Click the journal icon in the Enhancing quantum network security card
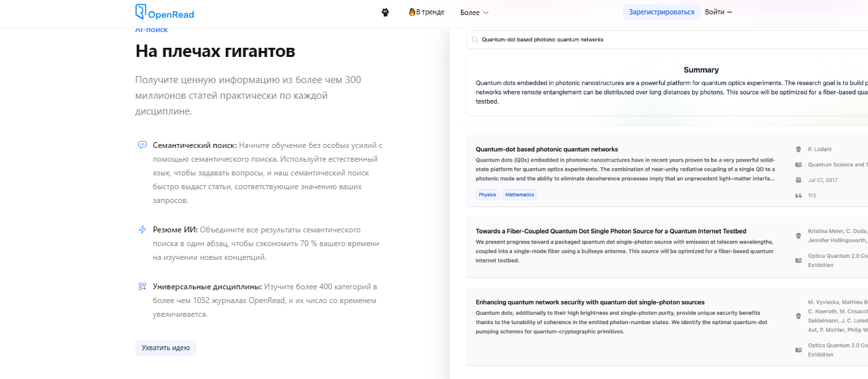Viewport: 868px width, 379px height. coord(798,350)
